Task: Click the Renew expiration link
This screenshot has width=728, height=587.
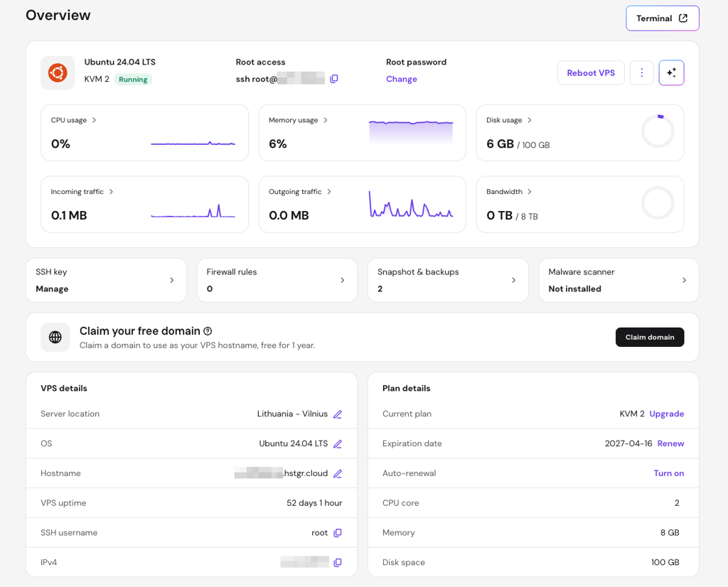Action: coord(670,443)
